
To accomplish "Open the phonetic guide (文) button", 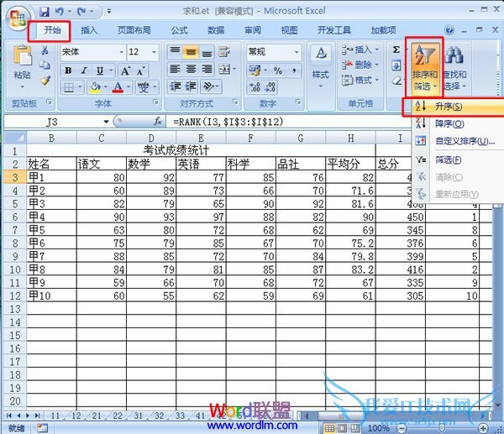I will (143, 87).
